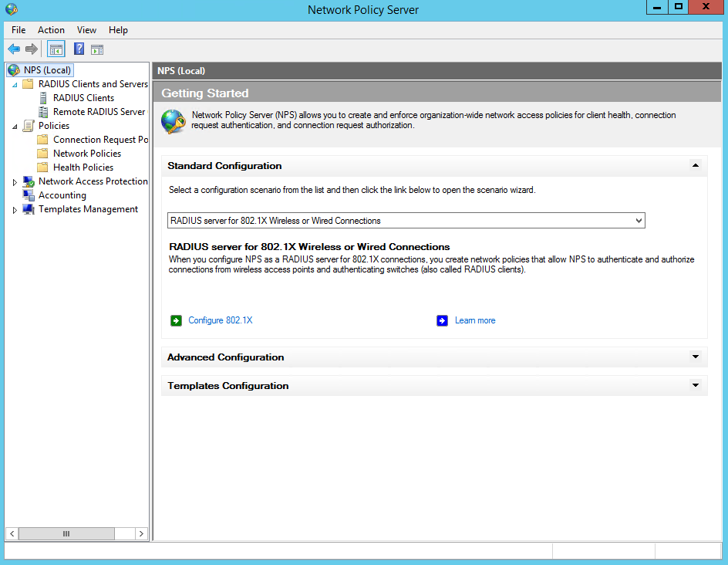Click the Configure 802.1X link
The height and width of the screenshot is (565, 728).
click(x=220, y=320)
